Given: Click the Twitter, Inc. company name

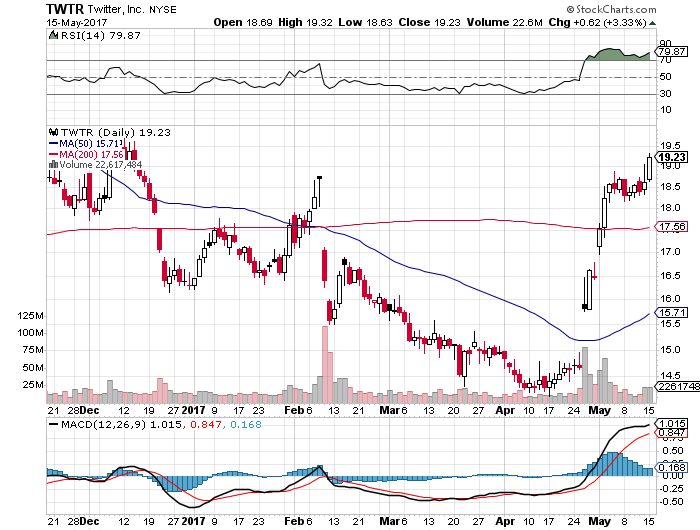Looking at the screenshot, I should coord(117,9).
